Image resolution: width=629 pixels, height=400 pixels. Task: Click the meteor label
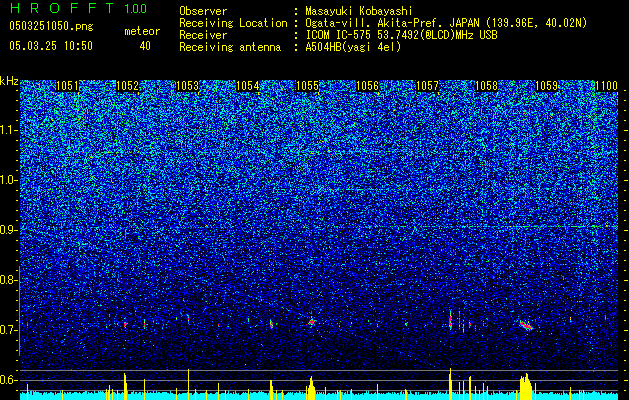142,31
